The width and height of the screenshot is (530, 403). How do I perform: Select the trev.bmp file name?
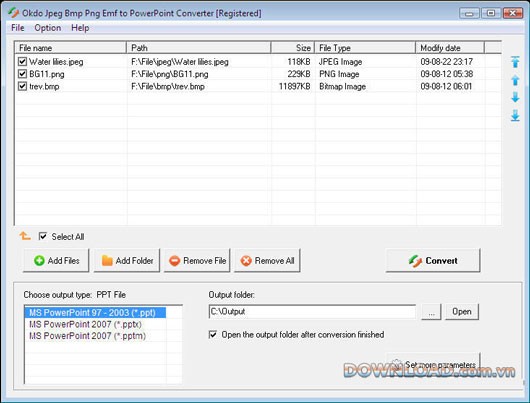[44, 86]
